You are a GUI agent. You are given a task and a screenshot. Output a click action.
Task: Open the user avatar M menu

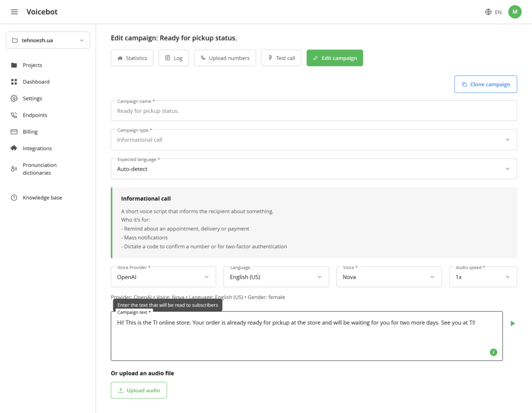click(515, 12)
